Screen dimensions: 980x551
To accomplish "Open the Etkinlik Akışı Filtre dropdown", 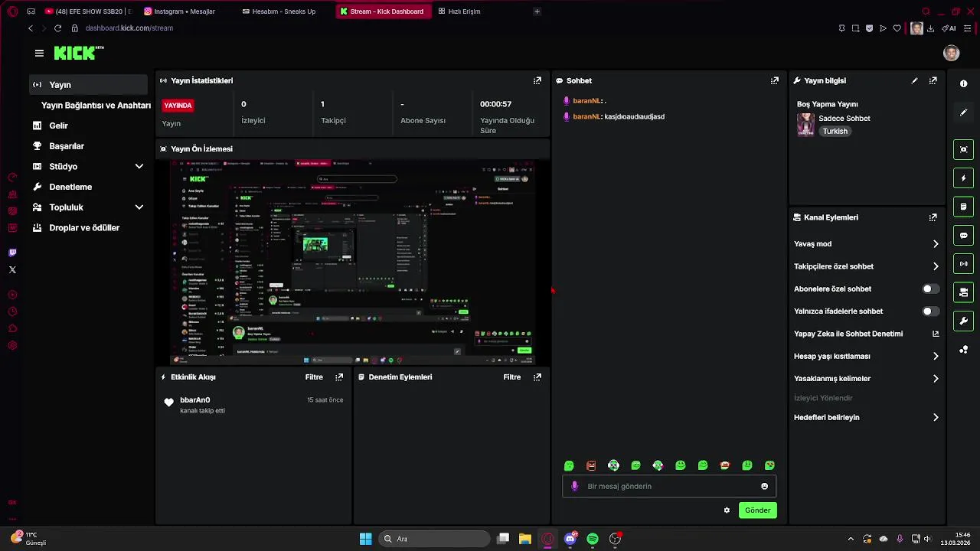I will [314, 377].
